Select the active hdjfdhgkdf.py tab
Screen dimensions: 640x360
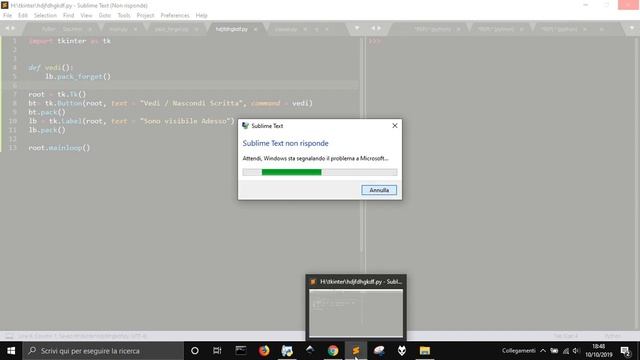tap(232, 29)
